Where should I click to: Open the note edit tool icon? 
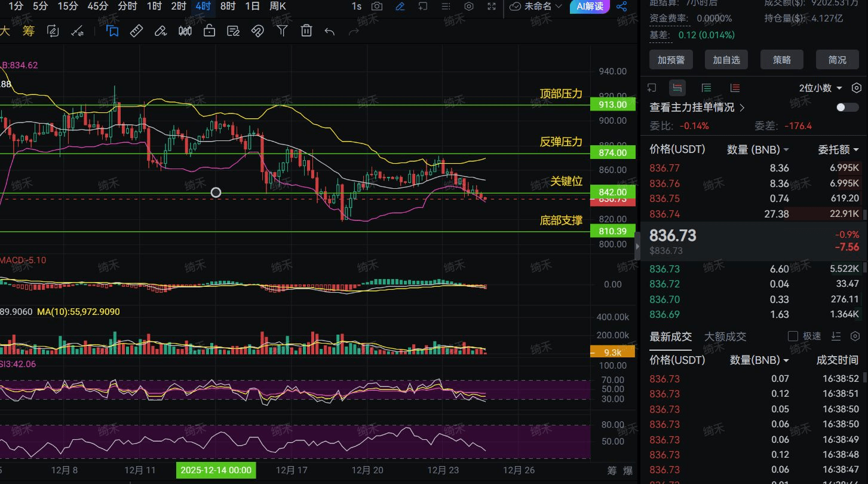pyautogui.click(x=234, y=31)
